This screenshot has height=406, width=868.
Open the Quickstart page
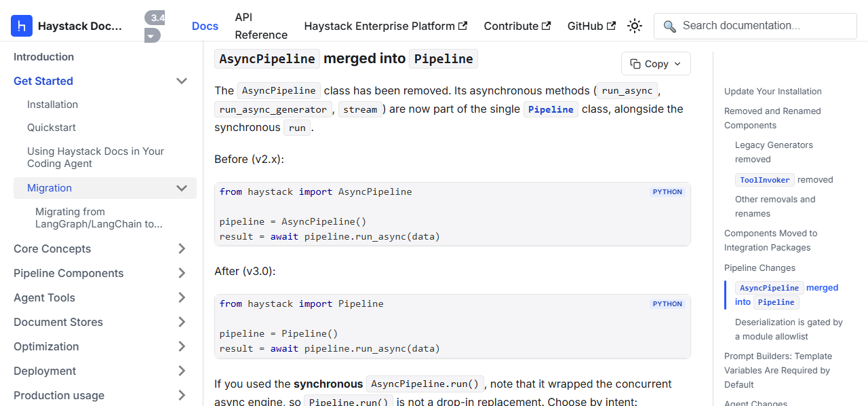pos(52,128)
